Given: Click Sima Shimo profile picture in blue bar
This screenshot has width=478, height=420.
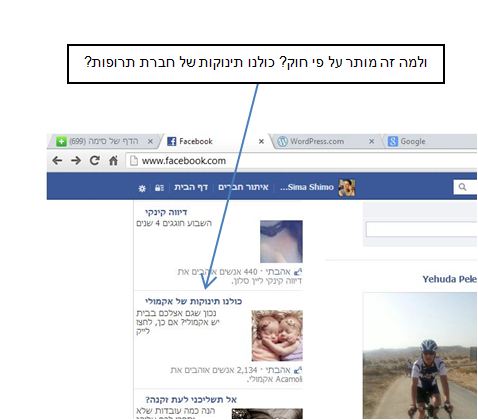Looking at the screenshot, I should [x=347, y=187].
